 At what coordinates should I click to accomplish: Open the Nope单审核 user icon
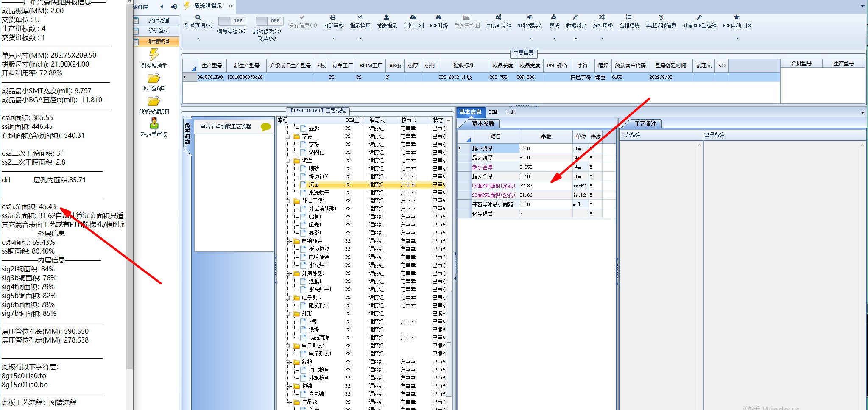(154, 123)
